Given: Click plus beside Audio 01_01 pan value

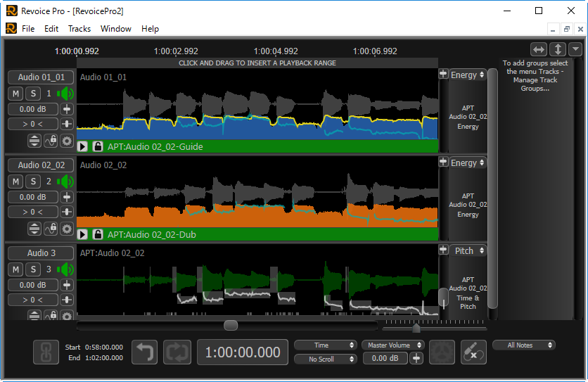Looking at the screenshot, I should coord(67,124).
